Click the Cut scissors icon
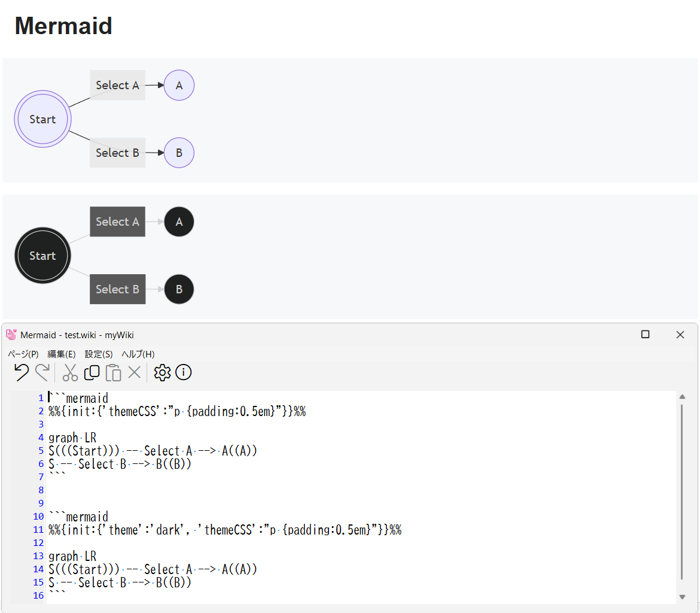The width and height of the screenshot is (700, 613). click(x=70, y=372)
